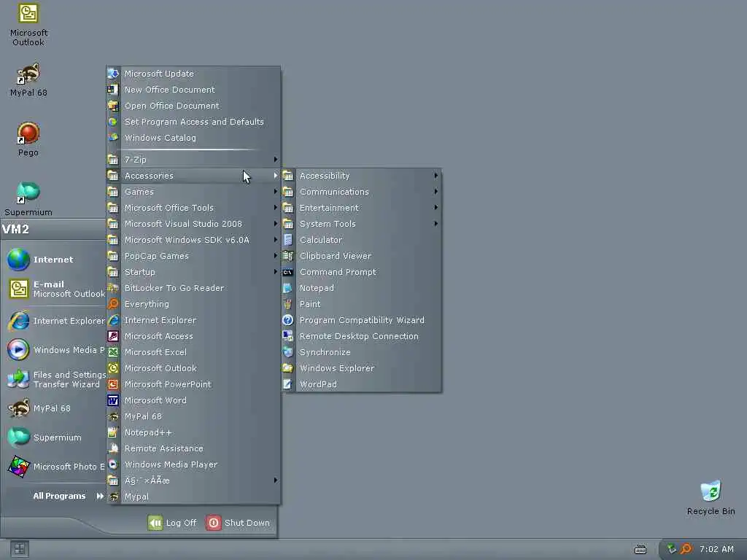
Task: Choose New Office Document
Action: (193, 90)
